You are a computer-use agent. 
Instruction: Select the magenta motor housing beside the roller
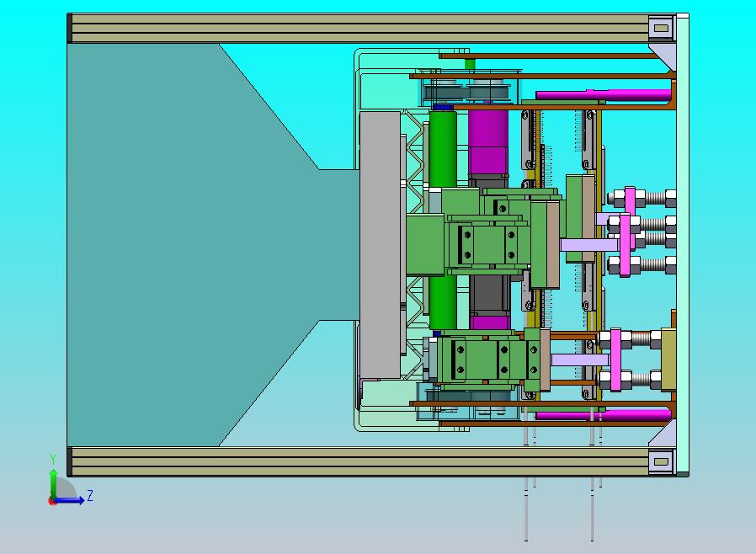tap(488, 142)
